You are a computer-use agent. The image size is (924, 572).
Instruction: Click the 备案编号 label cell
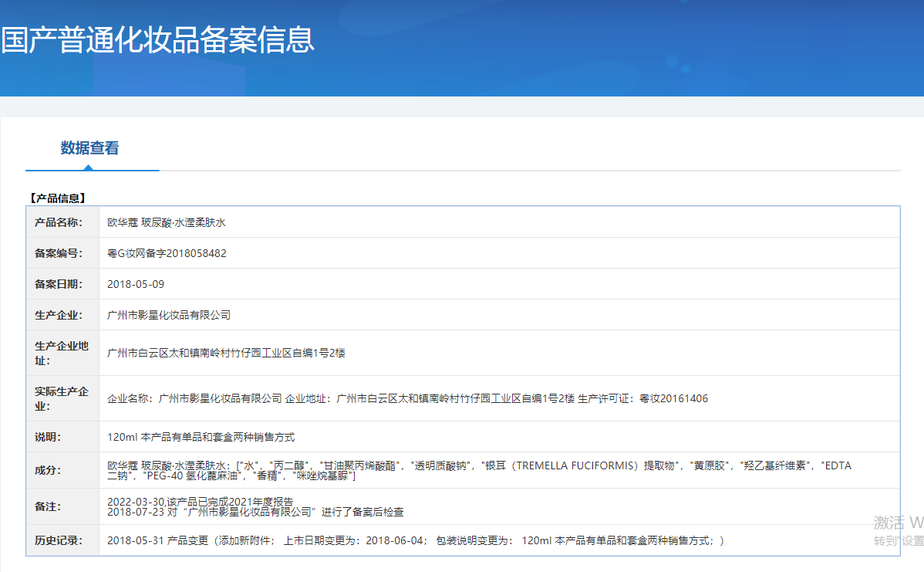(62, 253)
